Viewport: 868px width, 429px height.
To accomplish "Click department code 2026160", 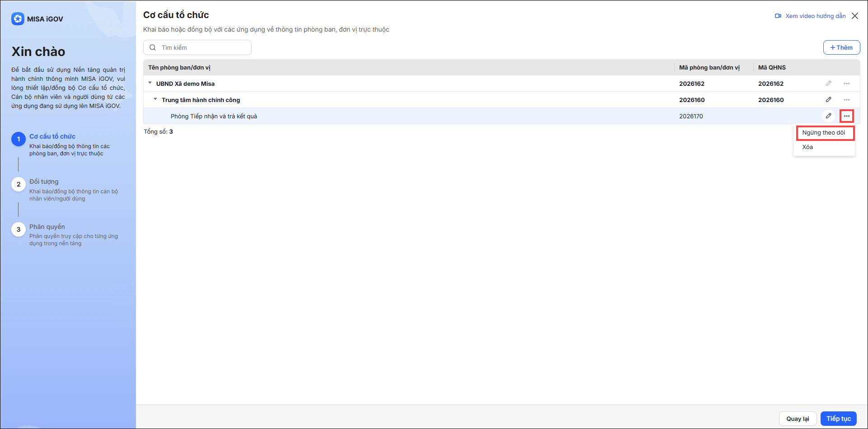I will pos(691,100).
